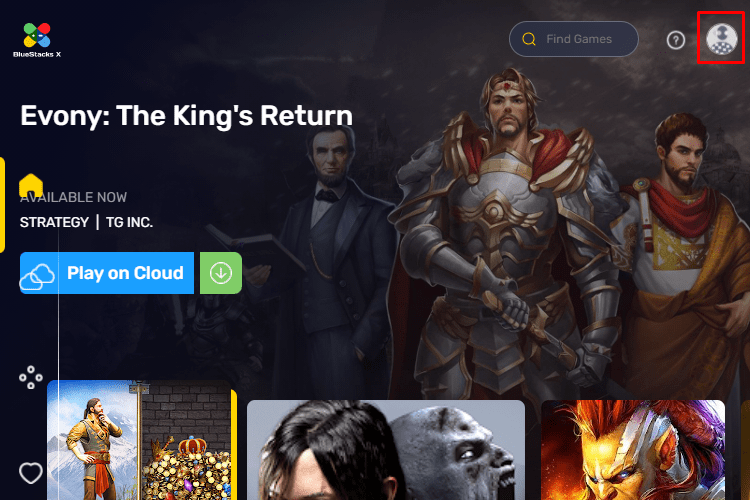This screenshot has width=750, height=500.
Task: Click the magnifier search icon
Action: pyautogui.click(x=529, y=39)
